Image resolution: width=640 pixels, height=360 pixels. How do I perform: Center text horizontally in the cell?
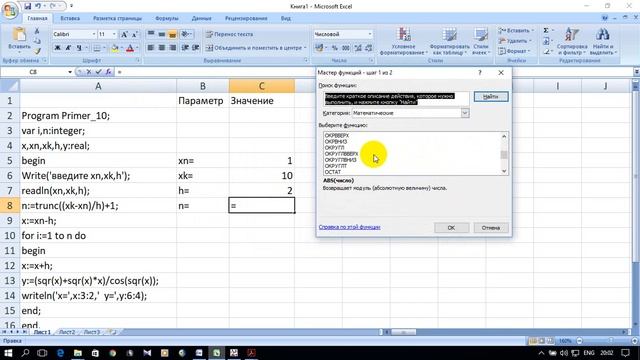pos(162,48)
